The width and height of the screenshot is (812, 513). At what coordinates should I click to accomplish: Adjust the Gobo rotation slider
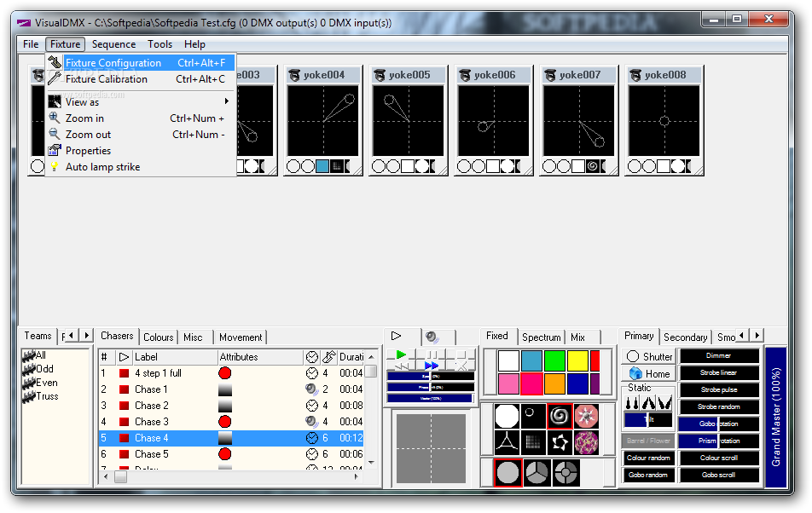(719, 424)
